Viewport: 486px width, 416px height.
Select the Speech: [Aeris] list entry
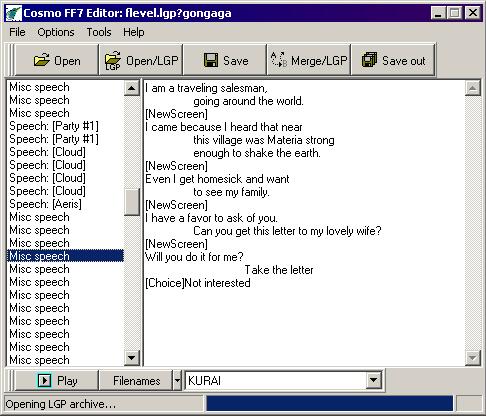[45, 204]
